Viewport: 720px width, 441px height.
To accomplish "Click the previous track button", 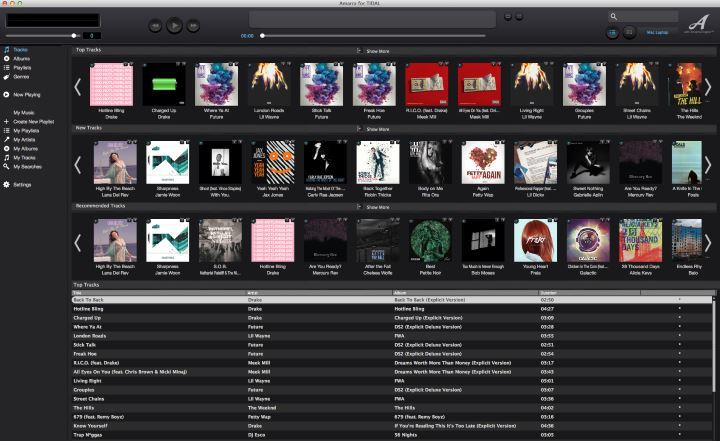I will pos(155,26).
